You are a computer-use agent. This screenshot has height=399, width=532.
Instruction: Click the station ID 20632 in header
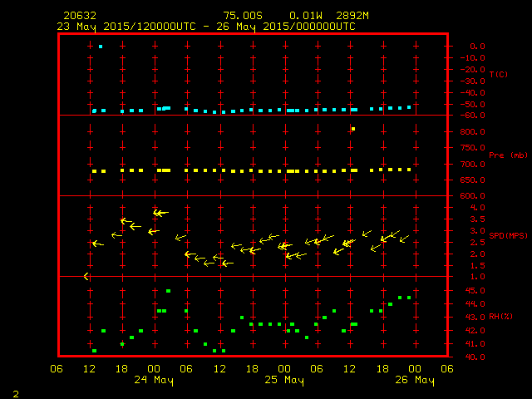coord(80,16)
